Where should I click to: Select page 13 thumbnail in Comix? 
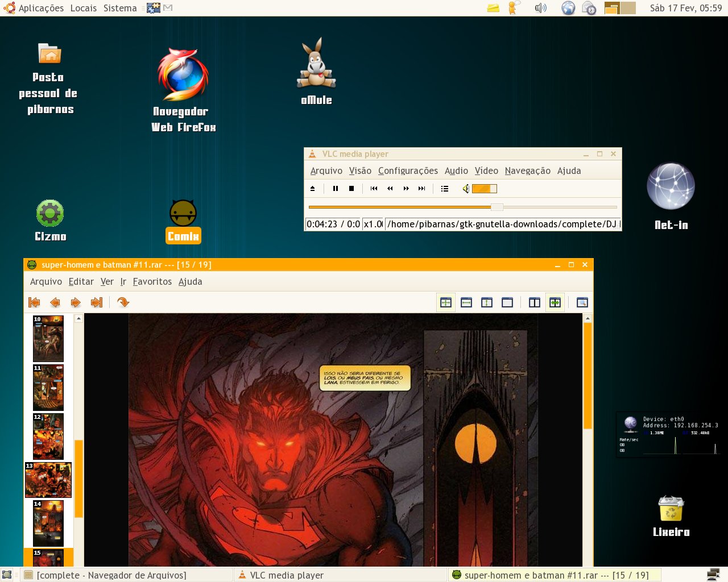point(48,480)
